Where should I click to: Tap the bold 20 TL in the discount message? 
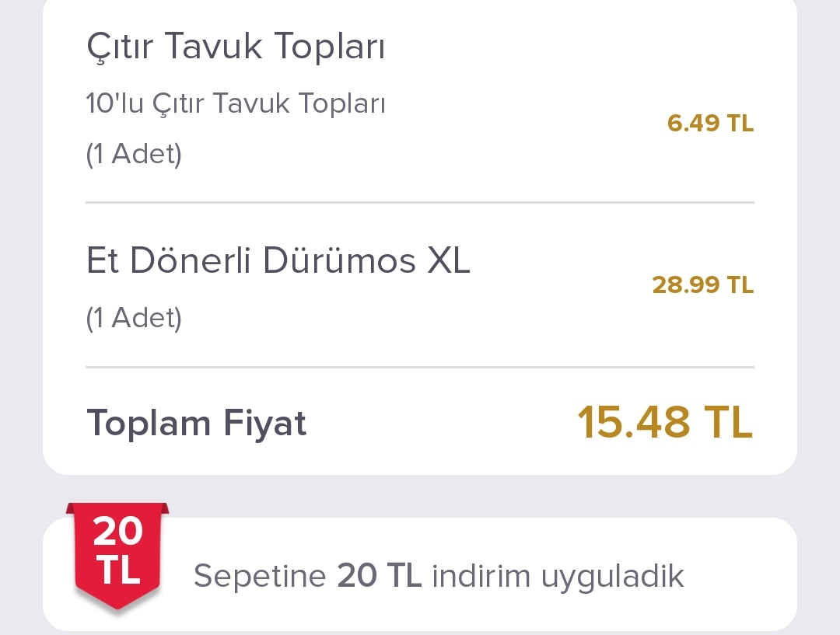[x=380, y=577]
